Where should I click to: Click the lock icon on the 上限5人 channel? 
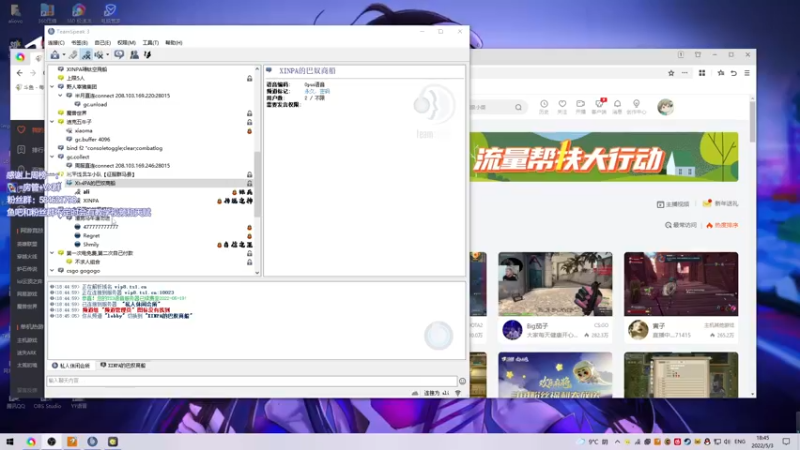pyautogui.click(x=249, y=79)
